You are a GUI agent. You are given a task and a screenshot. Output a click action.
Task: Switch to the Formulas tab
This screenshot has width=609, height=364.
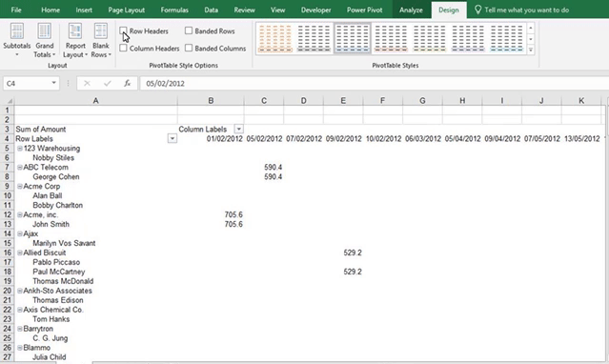[174, 10]
